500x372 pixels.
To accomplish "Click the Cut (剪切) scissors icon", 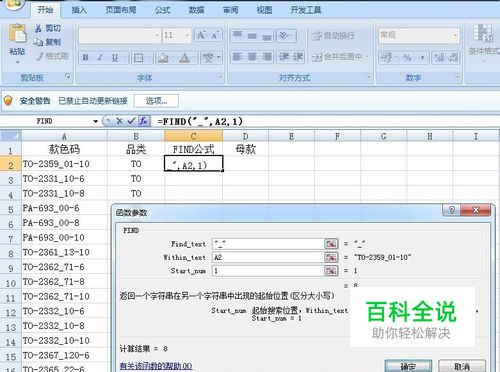I will [39, 28].
